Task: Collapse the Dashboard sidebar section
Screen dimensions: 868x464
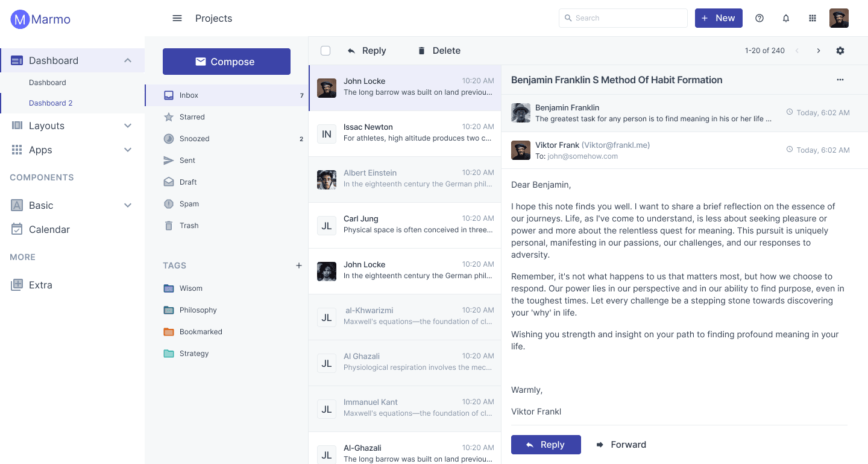Action: click(x=72, y=60)
